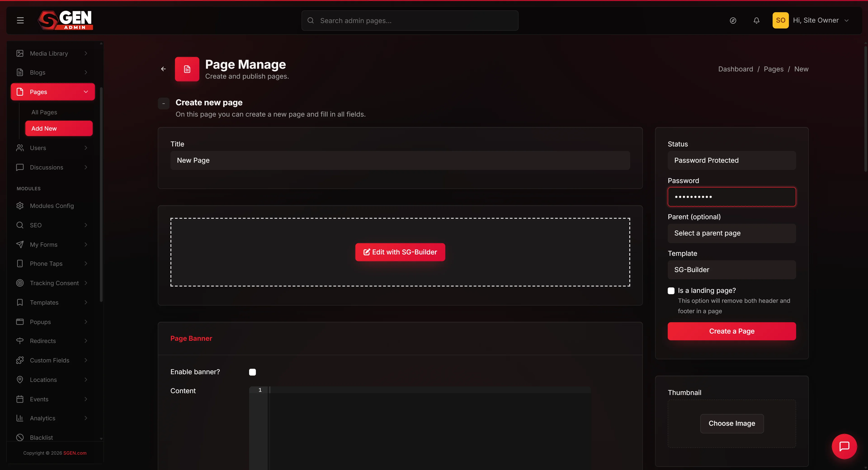Select the Add New submenu item
This screenshot has height=470, width=868.
tap(59, 128)
